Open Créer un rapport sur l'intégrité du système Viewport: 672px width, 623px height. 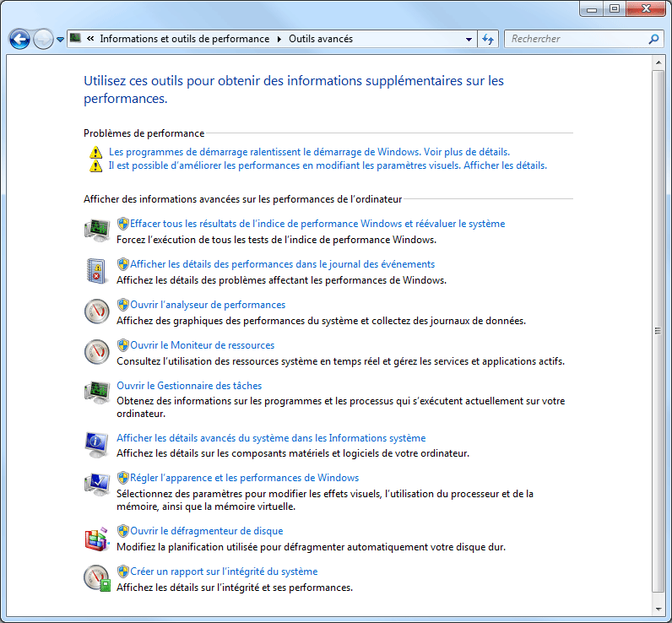click(x=224, y=572)
